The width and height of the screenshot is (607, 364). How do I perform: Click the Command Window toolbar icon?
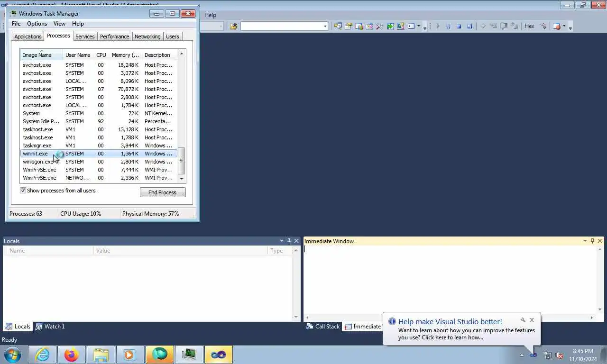(x=411, y=26)
